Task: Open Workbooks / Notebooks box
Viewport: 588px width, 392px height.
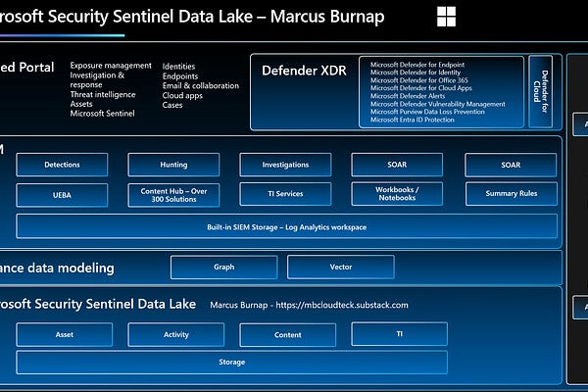Action: click(397, 194)
